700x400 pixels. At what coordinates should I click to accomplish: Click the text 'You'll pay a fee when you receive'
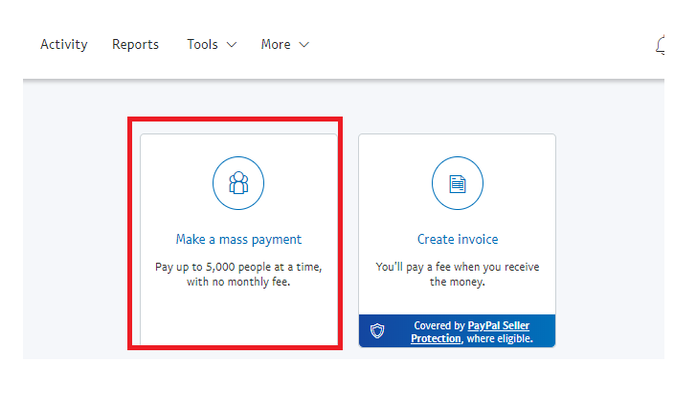458,267
